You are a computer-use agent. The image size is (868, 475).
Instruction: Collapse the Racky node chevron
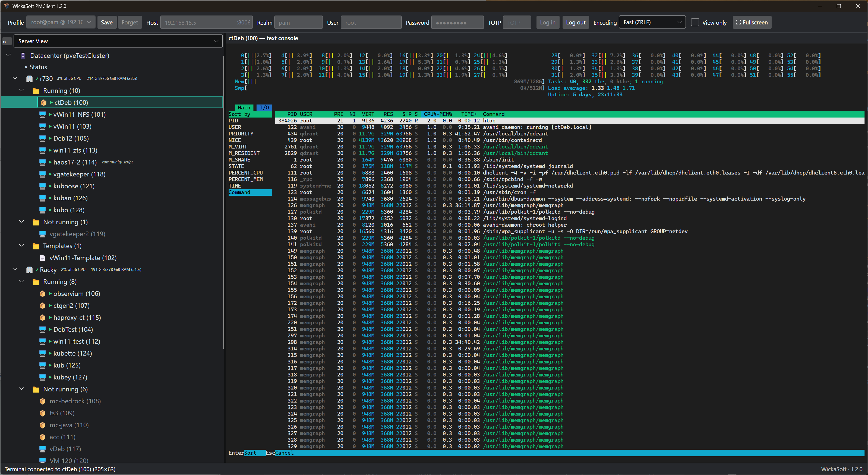coord(15,269)
